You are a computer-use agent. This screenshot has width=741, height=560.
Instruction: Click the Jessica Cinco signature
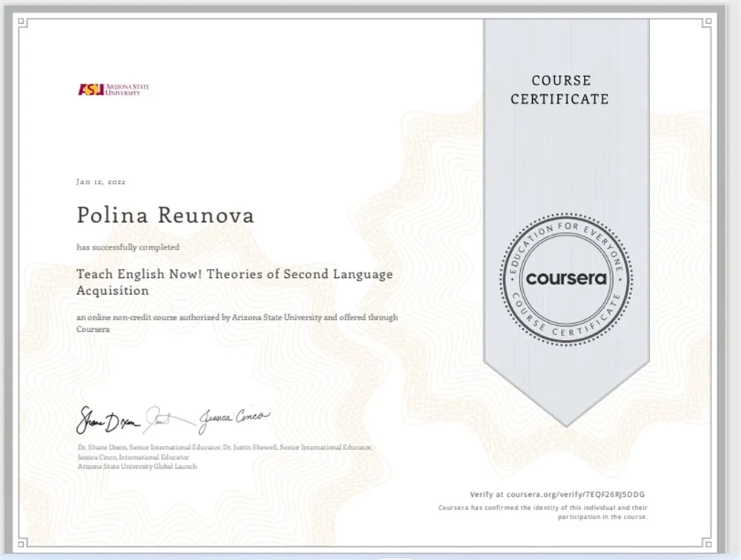point(234,420)
